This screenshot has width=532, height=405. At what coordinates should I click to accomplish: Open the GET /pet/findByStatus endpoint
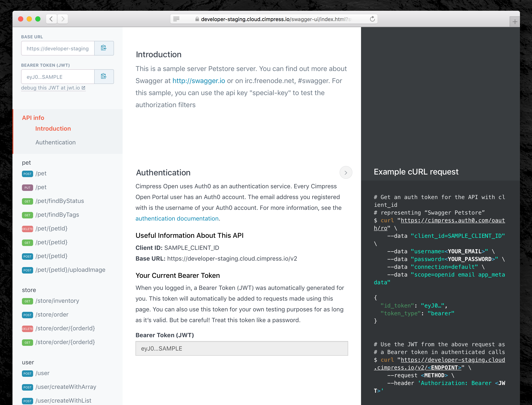point(60,201)
